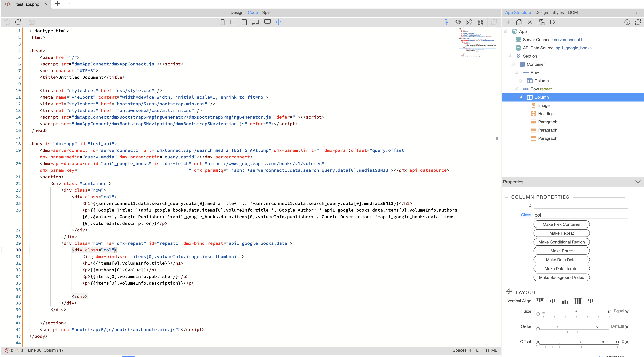Click the move-to arrow icon
The width and height of the screenshot is (644, 357).
point(552,22)
